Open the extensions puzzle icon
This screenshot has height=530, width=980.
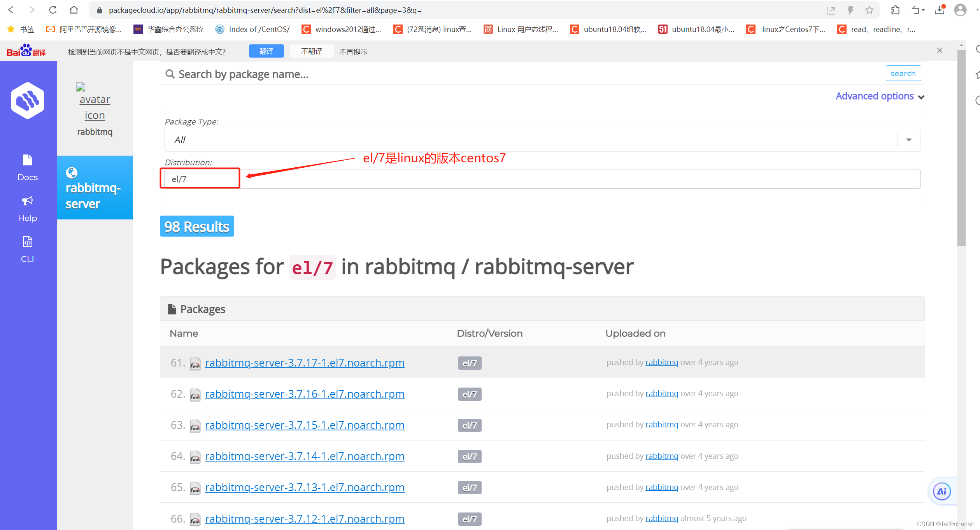895,10
